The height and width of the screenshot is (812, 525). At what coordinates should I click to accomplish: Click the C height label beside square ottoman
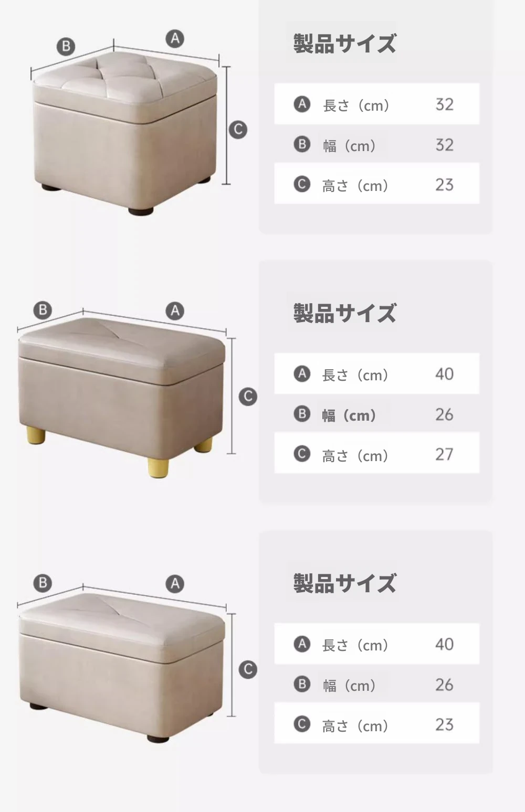pos(238,130)
